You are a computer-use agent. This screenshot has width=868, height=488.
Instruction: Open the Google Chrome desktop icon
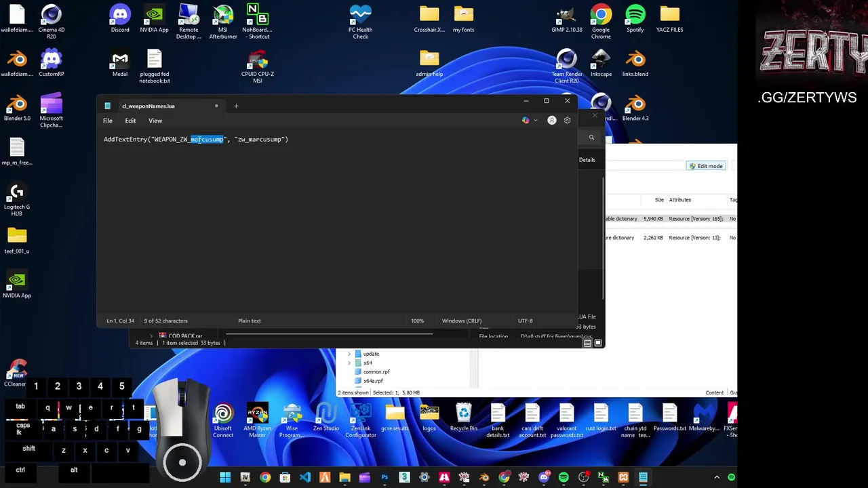pos(601,22)
